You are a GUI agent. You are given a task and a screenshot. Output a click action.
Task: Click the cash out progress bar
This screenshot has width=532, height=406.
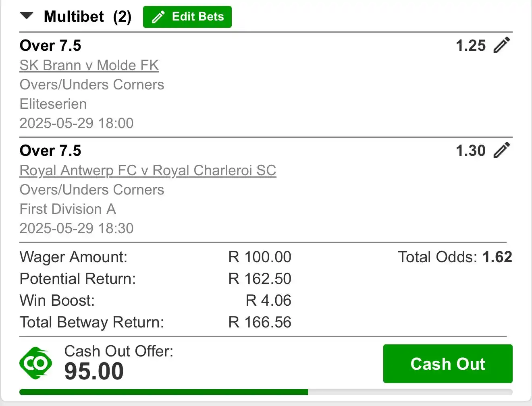click(x=266, y=392)
